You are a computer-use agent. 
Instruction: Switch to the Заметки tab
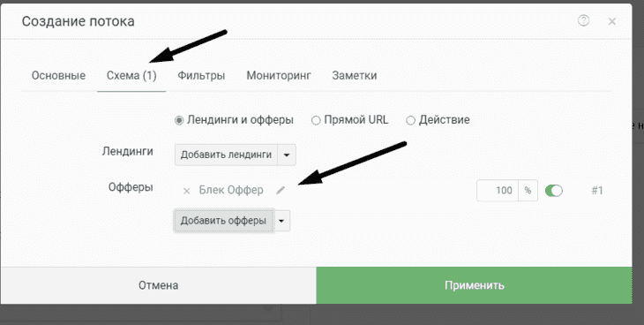(x=355, y=76)
